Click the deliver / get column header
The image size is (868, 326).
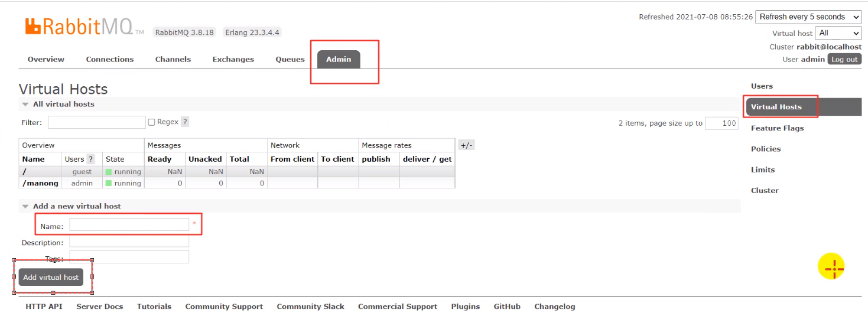(427, 159)
